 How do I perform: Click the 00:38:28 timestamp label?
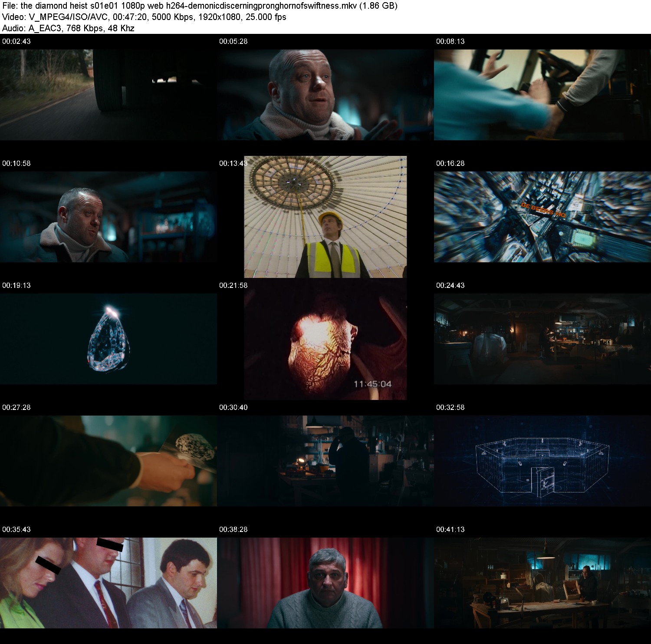(233, 529)
